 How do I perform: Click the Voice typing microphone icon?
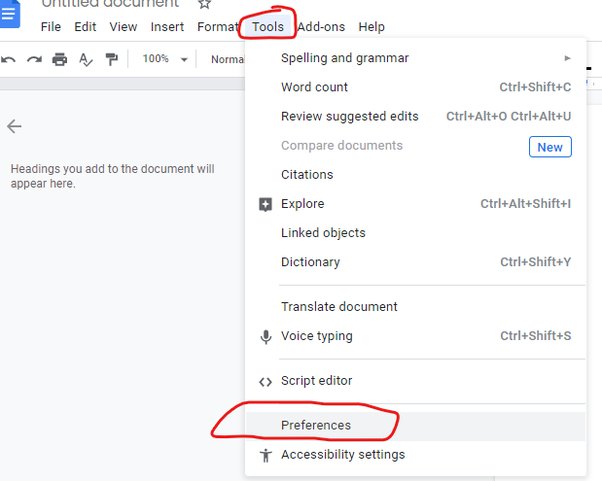point(266,337)
